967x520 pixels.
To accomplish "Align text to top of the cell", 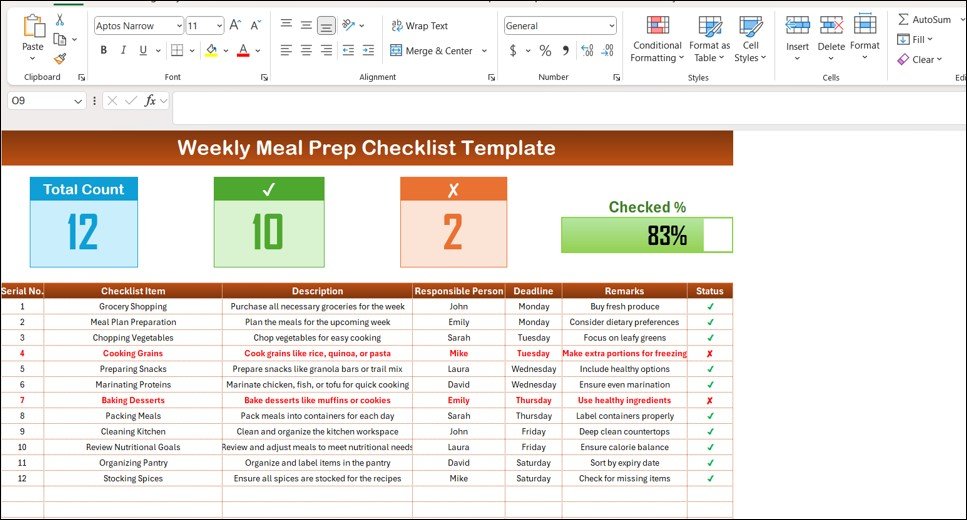I will coord(286,25).
